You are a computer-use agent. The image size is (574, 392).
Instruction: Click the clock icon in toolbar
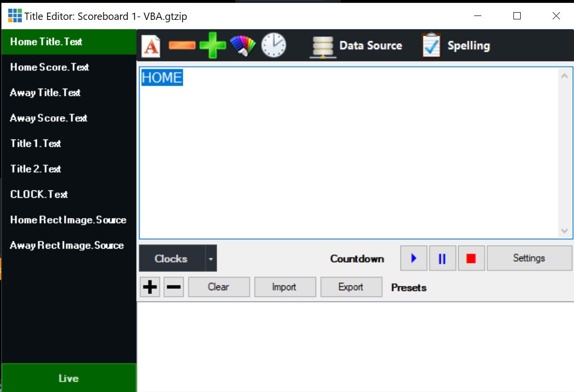274,46
